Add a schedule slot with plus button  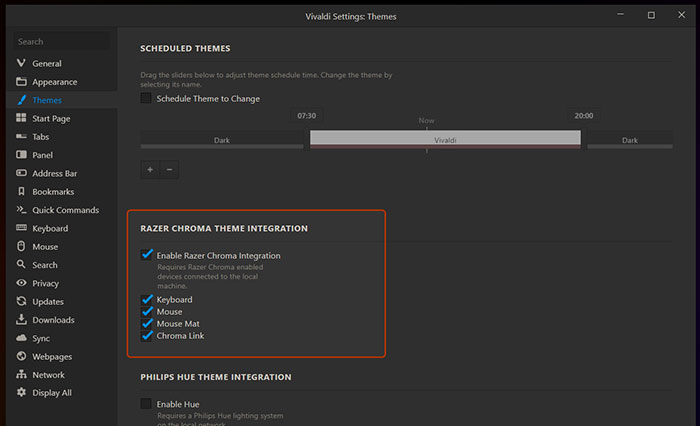[x=150, y=169]
